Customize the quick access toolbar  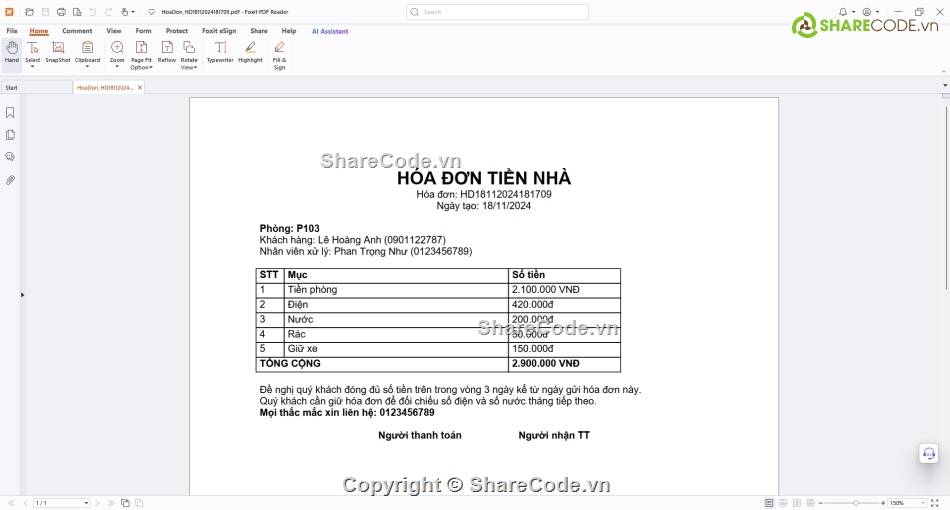tap(151, 12)
